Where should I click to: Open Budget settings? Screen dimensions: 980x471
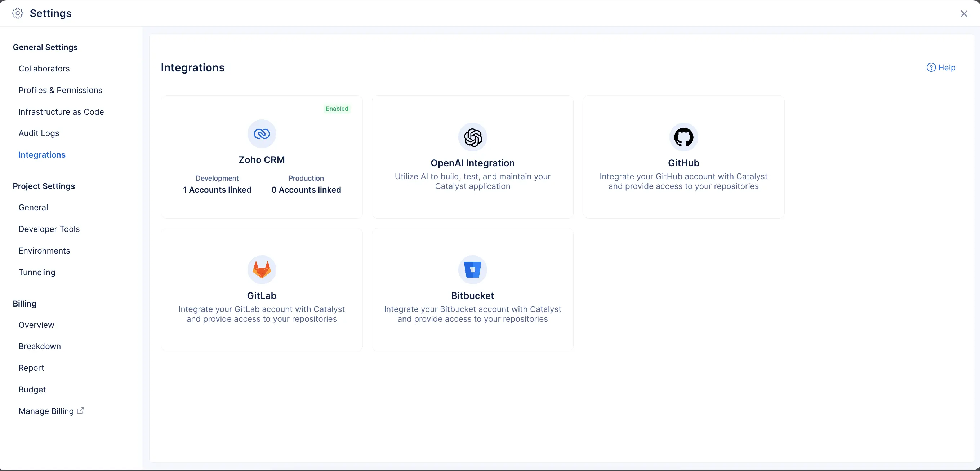pyautogui.click(x=32, y=390)
